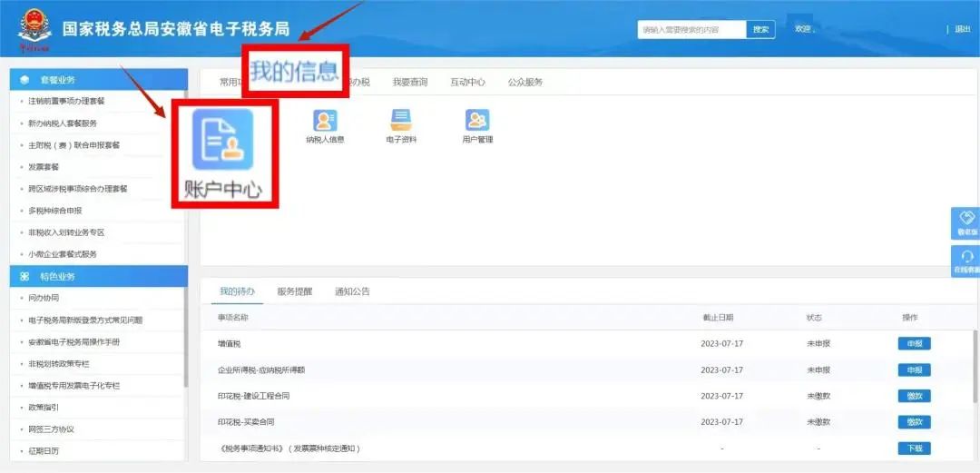Switch to 公众服务 tab
980x473 pixels.
(525, 82)
